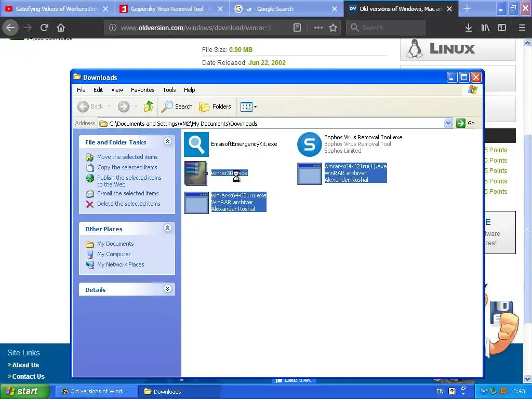The image size is (532, 399).
Task: Reload the page in Firefox
Action: point(44,28)
